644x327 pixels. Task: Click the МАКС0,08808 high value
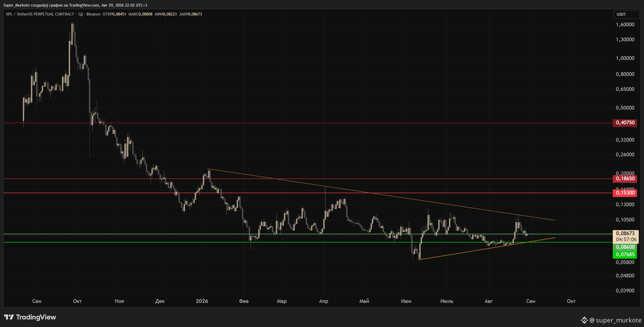(x=140, y=14)
